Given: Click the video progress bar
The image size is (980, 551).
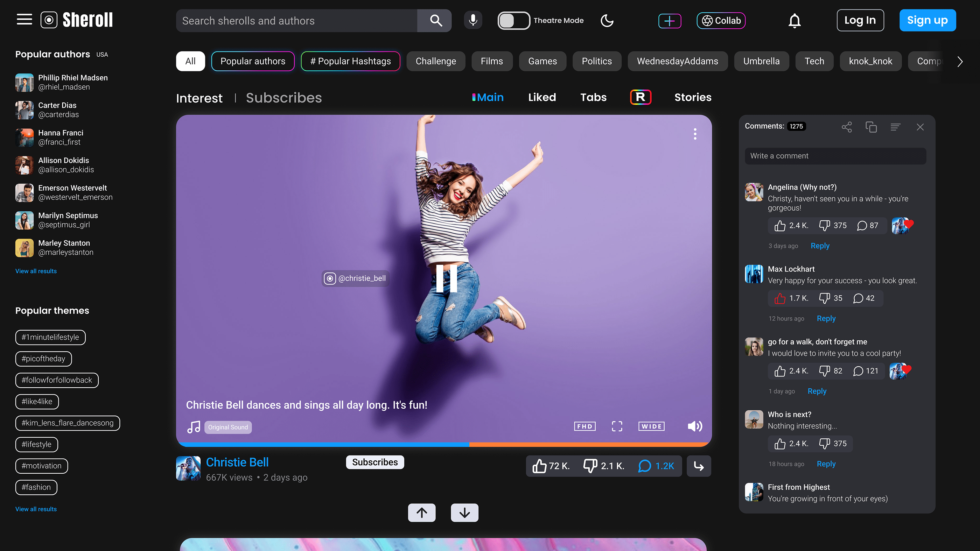Looking at the screenshot, I should click(443, 444).
